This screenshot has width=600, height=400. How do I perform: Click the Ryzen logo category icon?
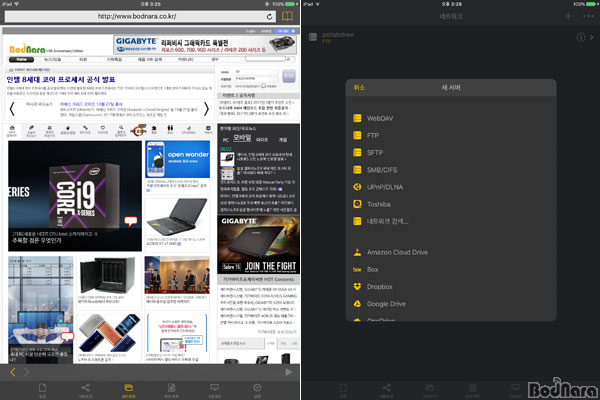pyautogui.click(x=138, y=131)
